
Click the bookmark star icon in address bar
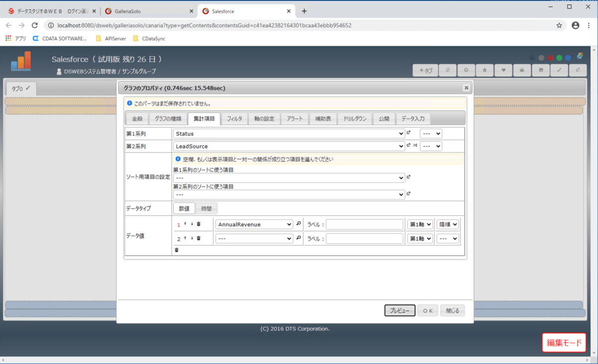(559, 25)
